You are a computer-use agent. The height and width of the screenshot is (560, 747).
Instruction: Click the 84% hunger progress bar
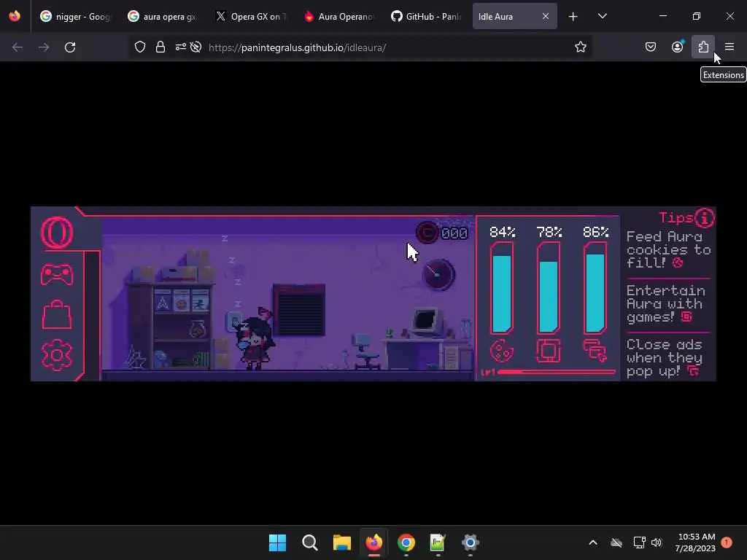(502, 288)
